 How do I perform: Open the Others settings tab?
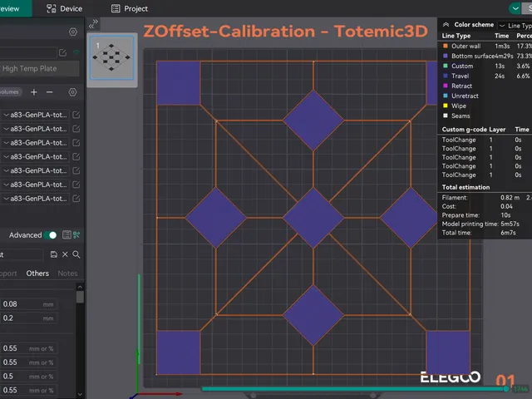(37, 273)
